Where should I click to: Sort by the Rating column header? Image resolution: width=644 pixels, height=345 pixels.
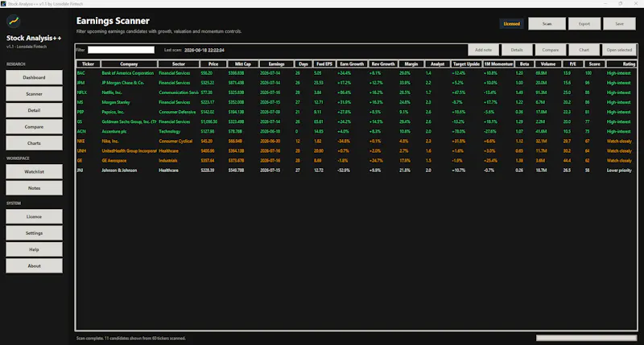point(621,64)
